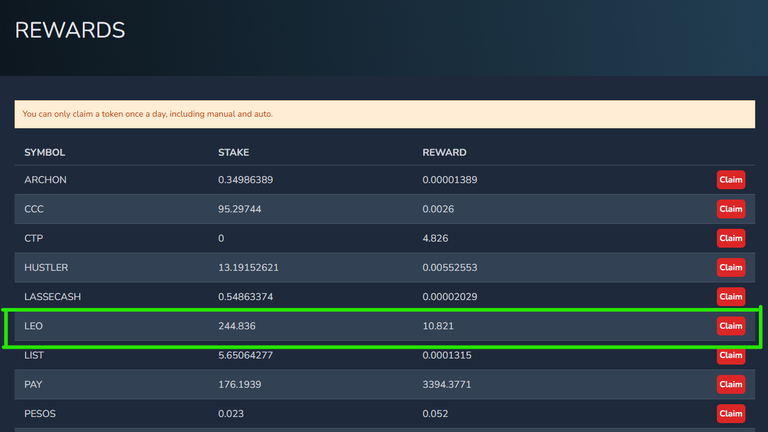Claim the HUSTLER reward
The image size is (768, 432).
tap(731, 267)
